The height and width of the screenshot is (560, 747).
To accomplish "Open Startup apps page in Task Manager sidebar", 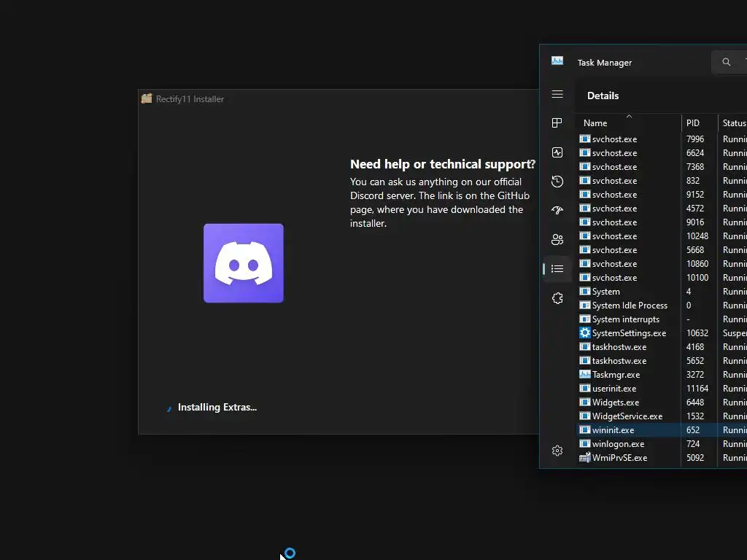I will coord(557,210).
